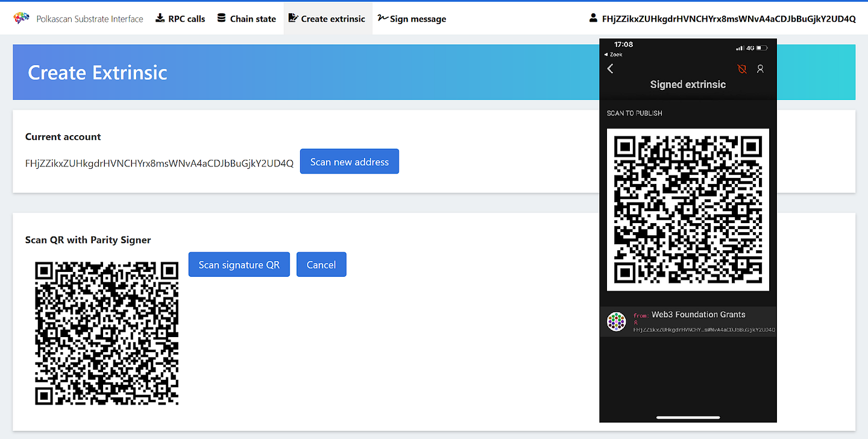Click the Scan signature QR button
The image size is (868, 439).
coord(239,265)
